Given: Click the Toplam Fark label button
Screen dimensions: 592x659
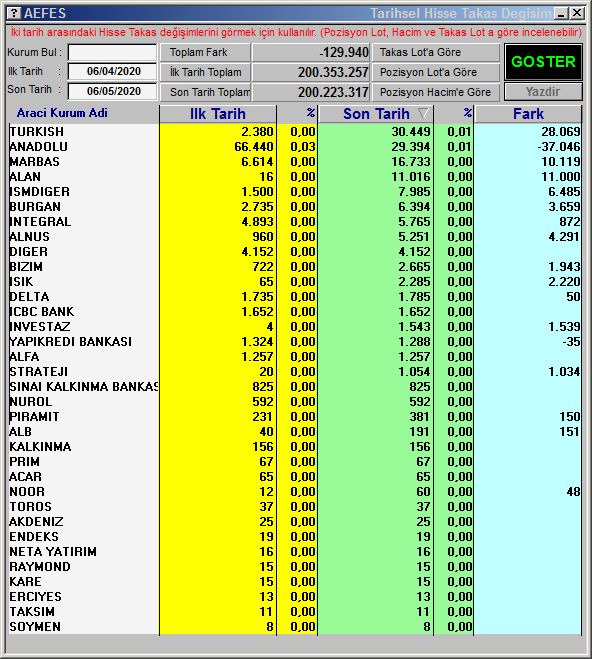Looking at the screenshot, I should (x=205, y=52).
